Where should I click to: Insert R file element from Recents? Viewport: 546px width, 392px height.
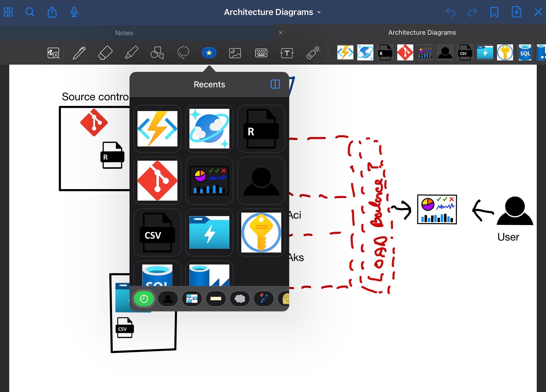click(261, 129)
